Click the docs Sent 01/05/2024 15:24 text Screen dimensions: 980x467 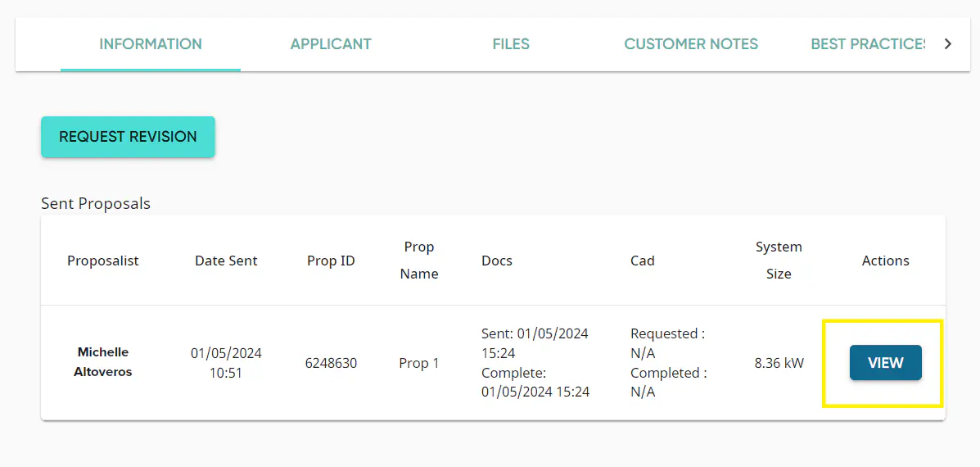pos(535,343)
